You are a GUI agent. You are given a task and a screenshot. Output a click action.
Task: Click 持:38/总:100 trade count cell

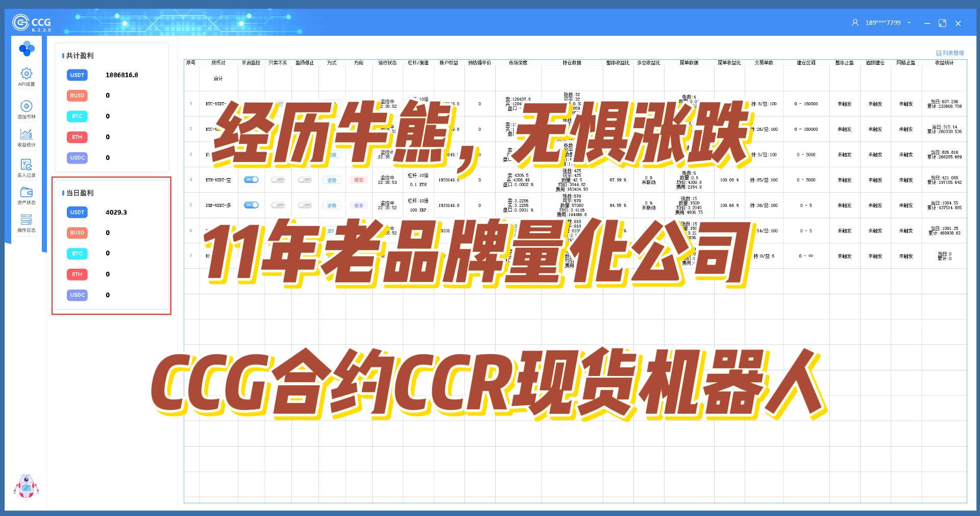764,205
